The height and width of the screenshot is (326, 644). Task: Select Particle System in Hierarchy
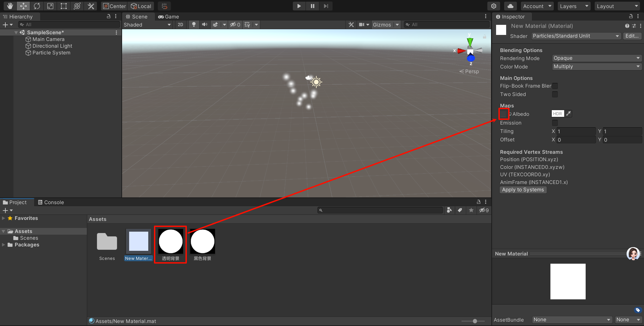pyautogui.click(x=51, y=53)
